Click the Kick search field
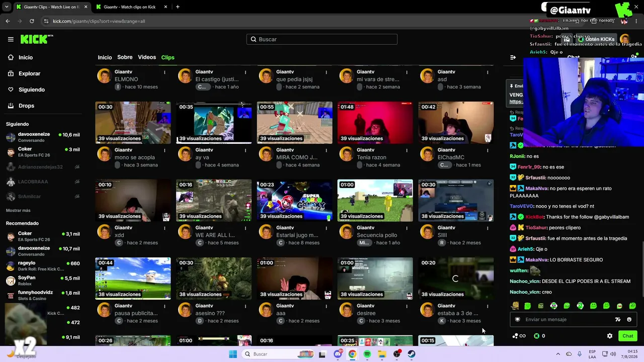 [322, 39]
